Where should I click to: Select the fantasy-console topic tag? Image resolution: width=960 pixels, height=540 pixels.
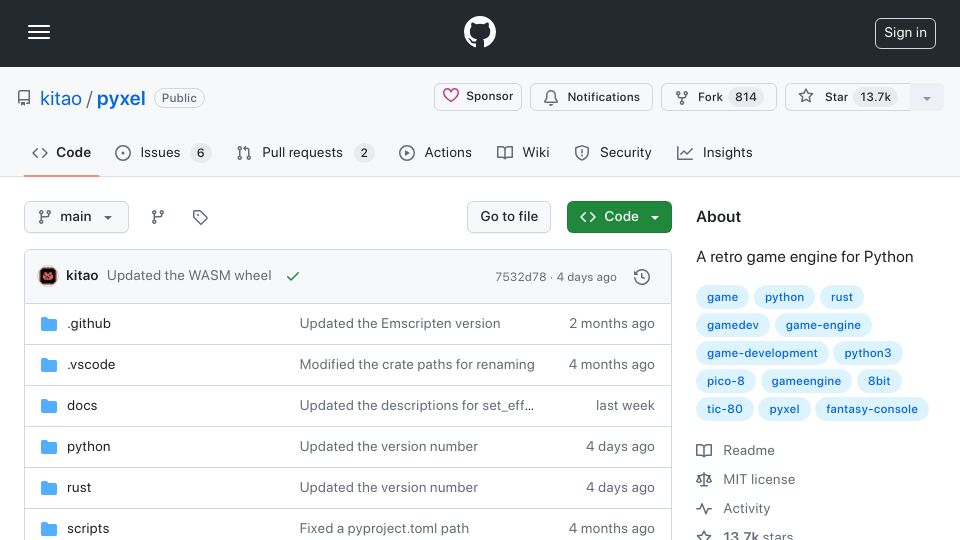pyautogui.click(x=872, y=410)
